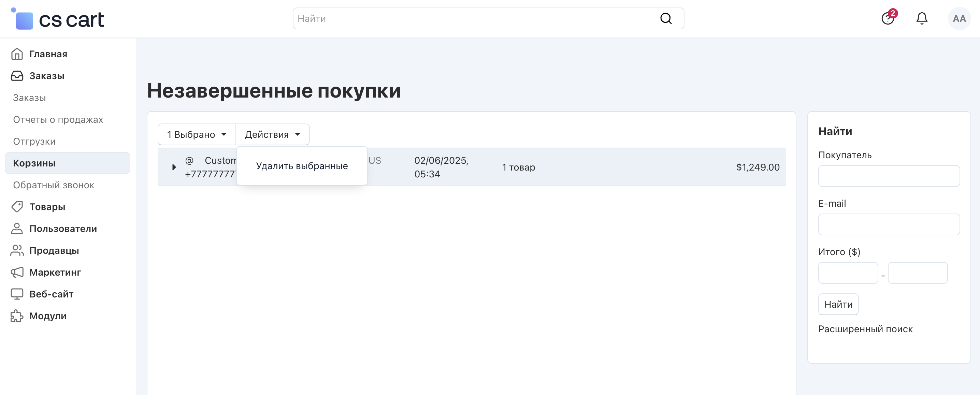The width and height of the screenshot is (980, 395).
Task: Click the tag icon for Товары
Action: [17, 207]
